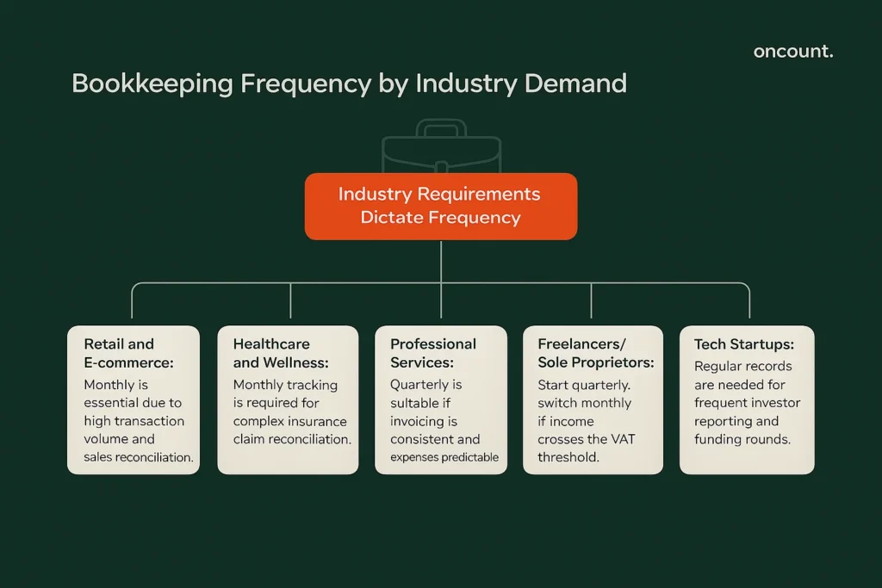
Task: Click the briefcase icon above the orange box
Action: [440, 146]
